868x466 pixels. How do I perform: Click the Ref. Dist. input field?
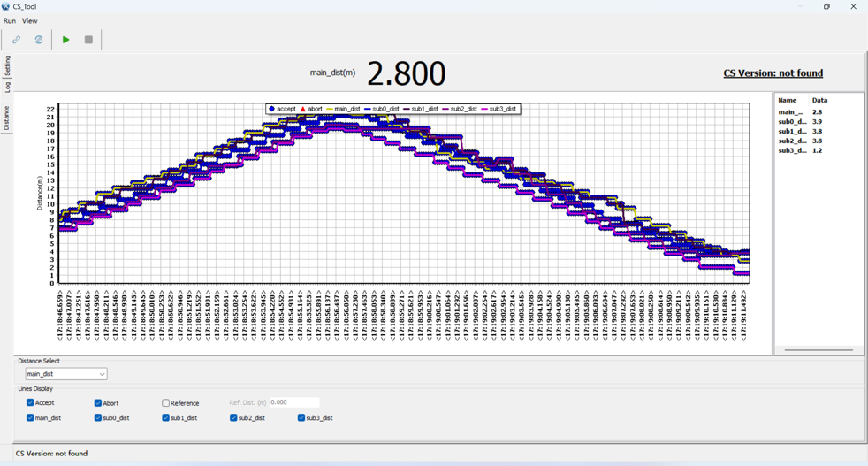pyautogui.click(x=294, y=402)
